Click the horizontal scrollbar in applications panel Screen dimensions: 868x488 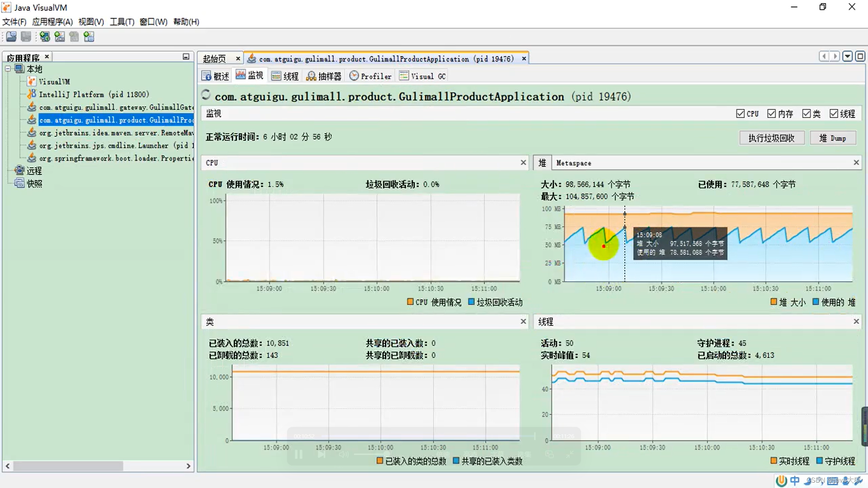pos(68,466)
